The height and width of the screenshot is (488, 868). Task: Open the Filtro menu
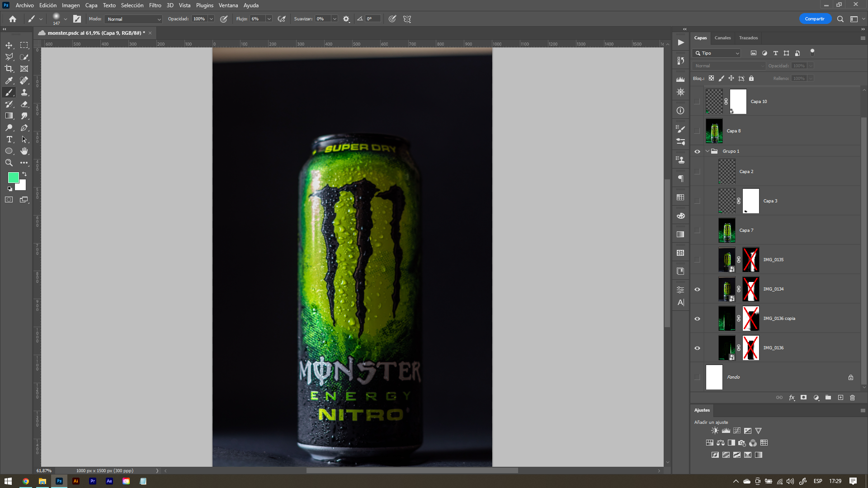(x=155, y=5)
